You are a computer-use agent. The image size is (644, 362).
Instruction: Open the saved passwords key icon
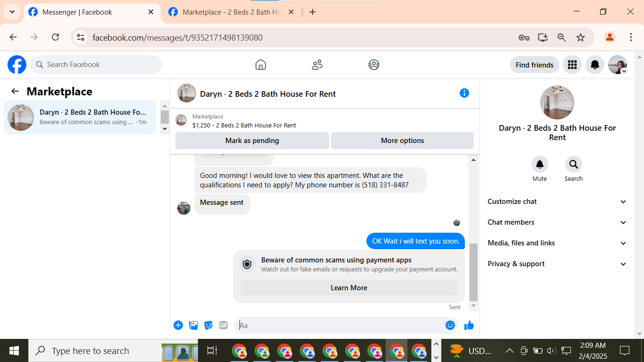point(524,37)
